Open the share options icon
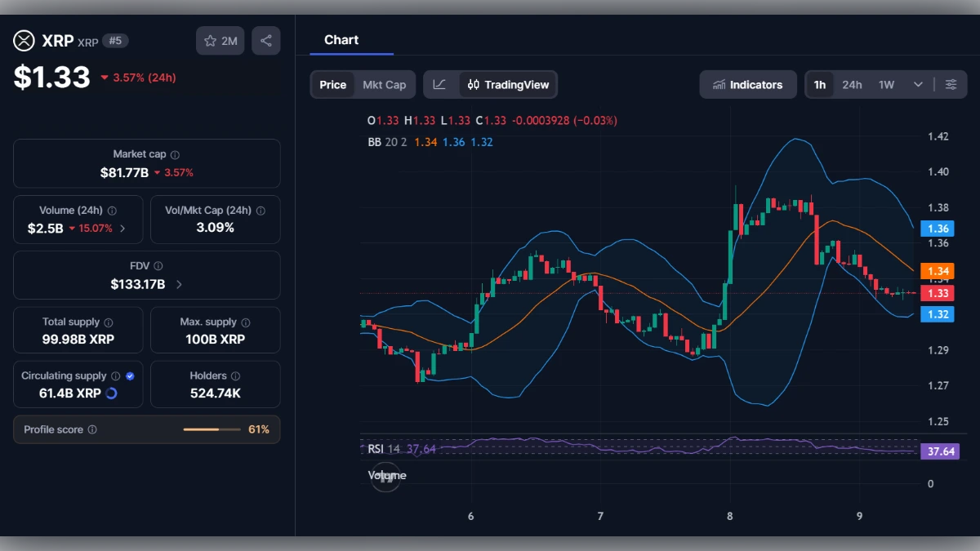The image size is (980, 551). tap(266, 40)
